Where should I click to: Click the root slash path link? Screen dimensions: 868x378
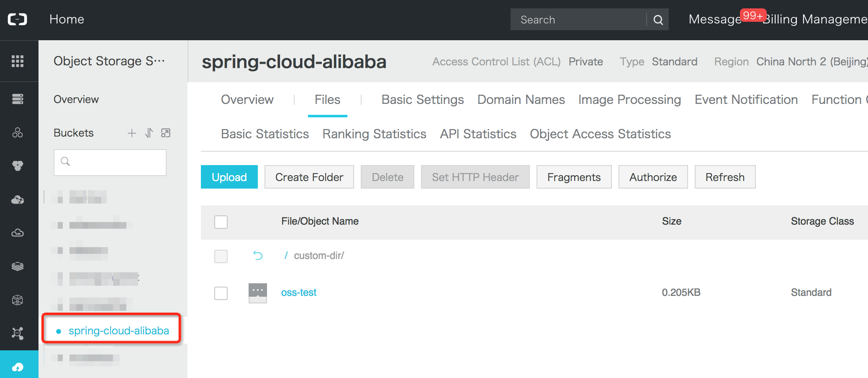(x=286, y=255)
